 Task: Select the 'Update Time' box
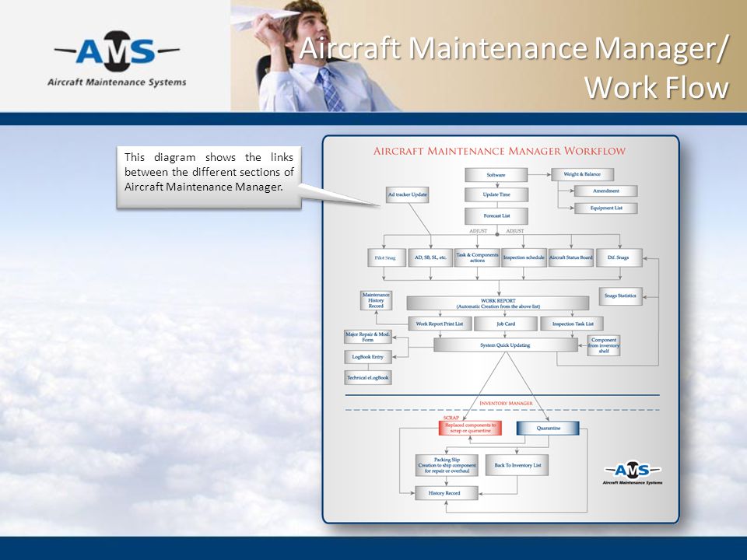(x=496, y=194)
